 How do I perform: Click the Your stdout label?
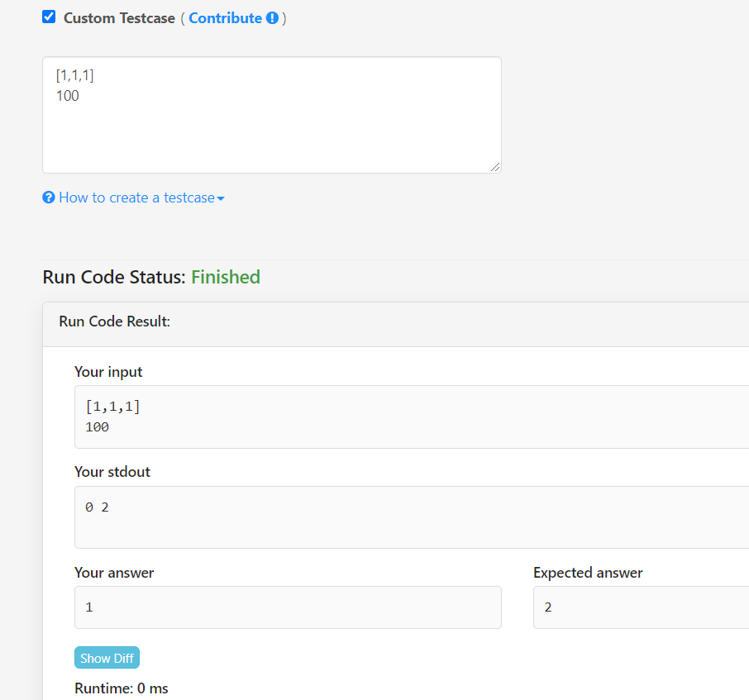tap(112, 472)
